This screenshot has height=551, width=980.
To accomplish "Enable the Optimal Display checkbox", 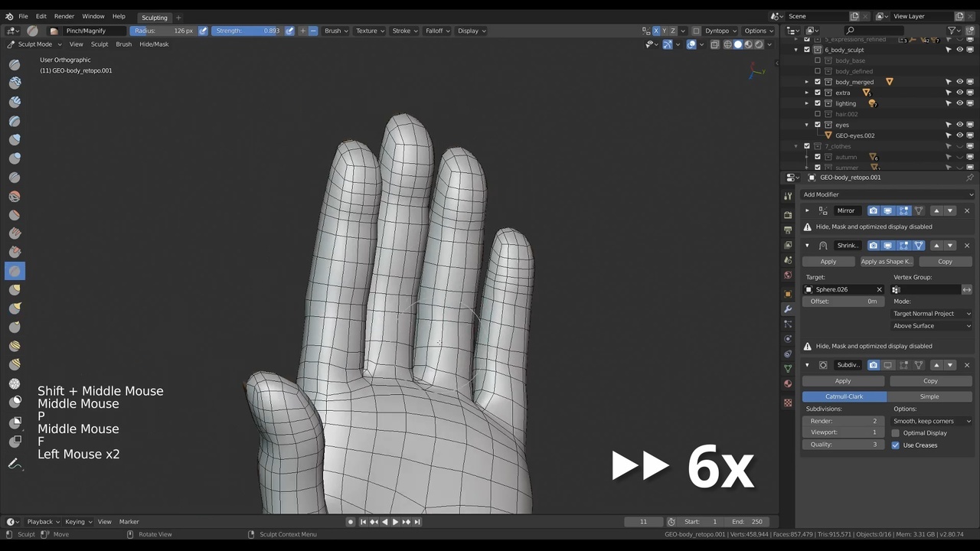I will (895, 433).
